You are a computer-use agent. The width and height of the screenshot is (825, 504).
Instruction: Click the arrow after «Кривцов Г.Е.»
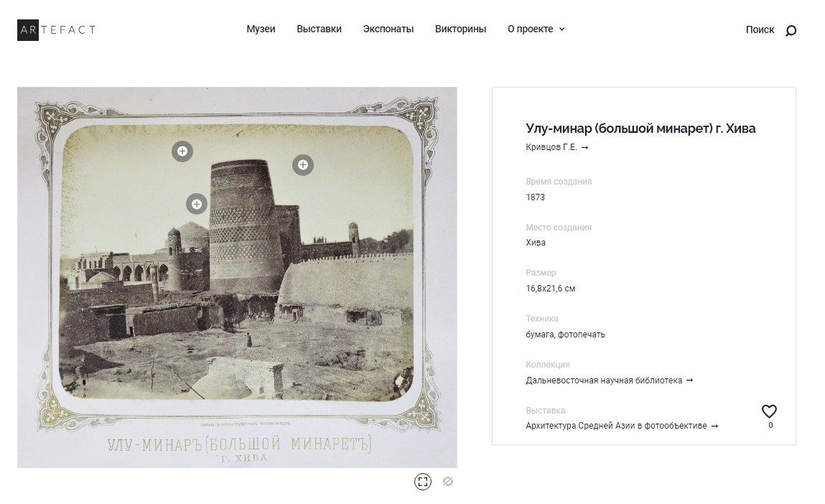click(584, 148)
